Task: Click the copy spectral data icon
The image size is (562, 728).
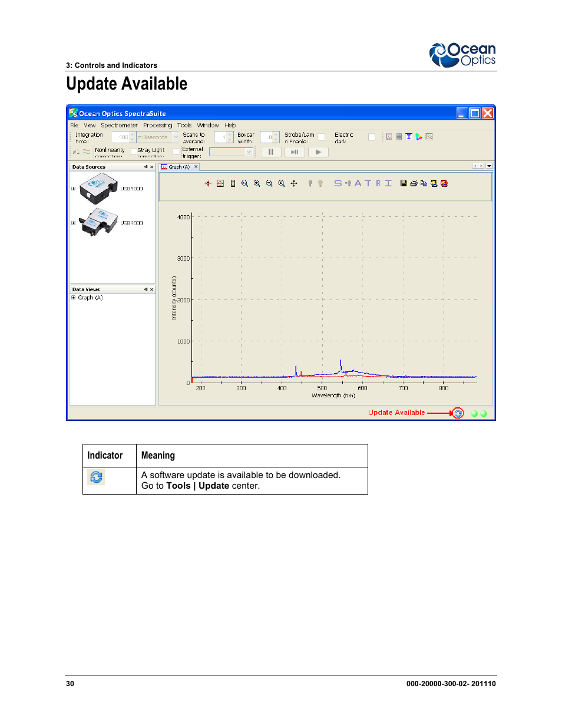Action: tap(424, 183)
